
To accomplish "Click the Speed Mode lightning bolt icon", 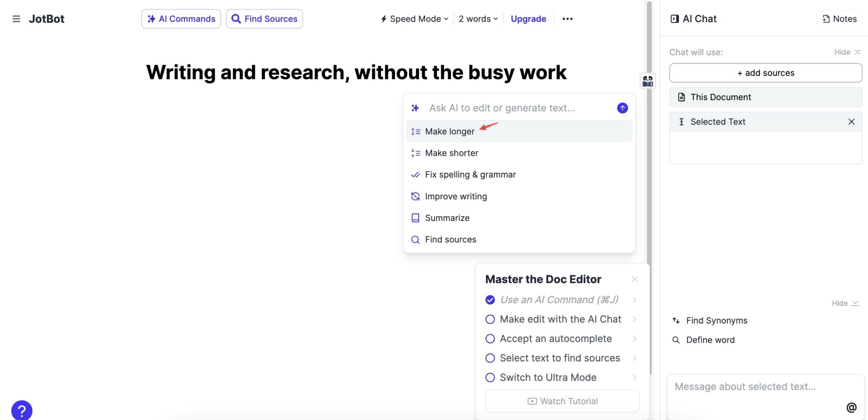I will point(384,19).
